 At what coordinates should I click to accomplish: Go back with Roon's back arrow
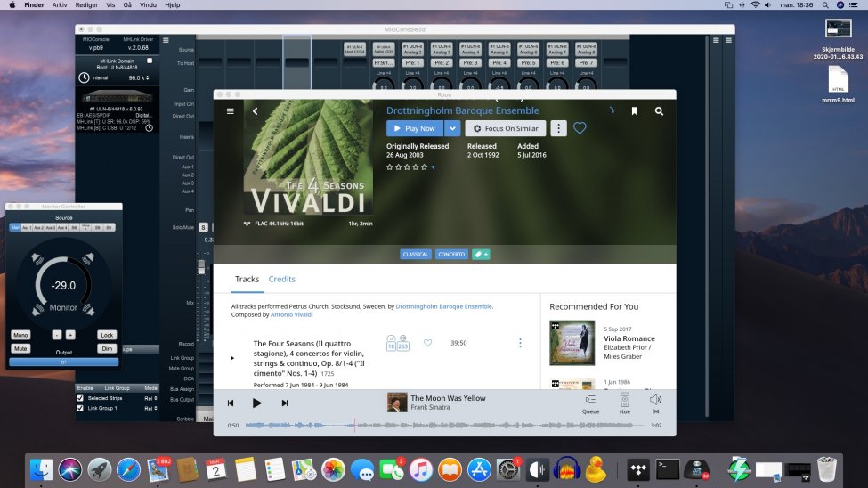[256, 110]
